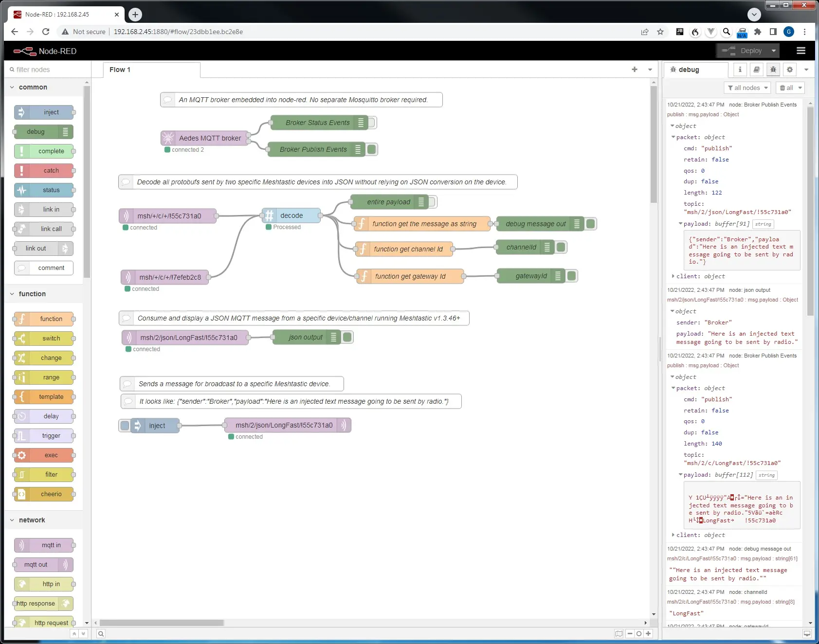The height and width of the screenshot is (644, 819).
Task: Search flows with magnifier icon at bottom
Action: point(101,633)
